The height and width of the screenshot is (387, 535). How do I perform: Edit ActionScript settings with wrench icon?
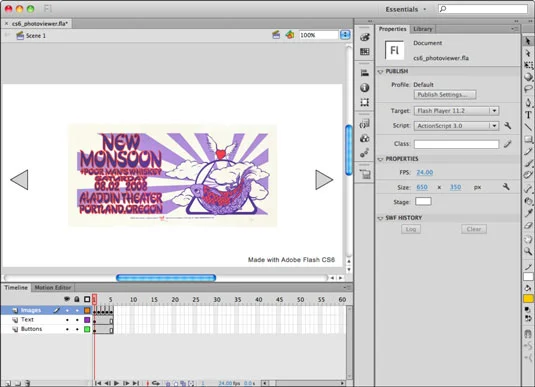(x=508, y=126)
